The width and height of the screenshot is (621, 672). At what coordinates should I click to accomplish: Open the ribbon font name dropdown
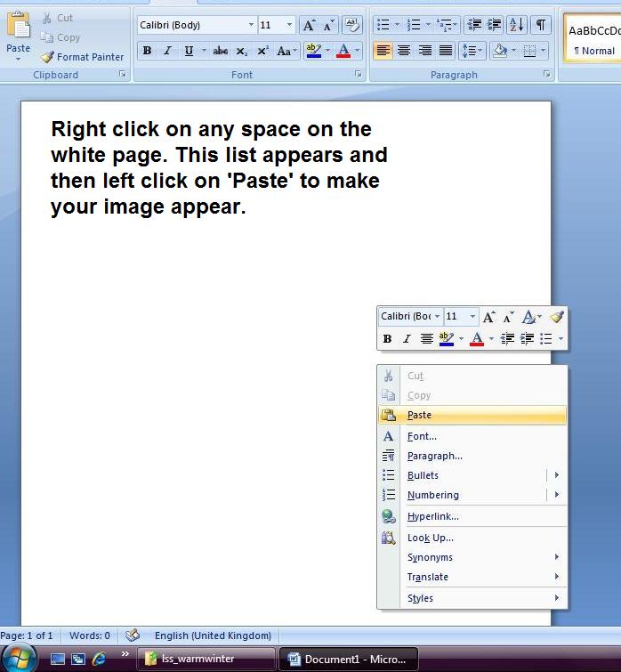pos(251,25)
